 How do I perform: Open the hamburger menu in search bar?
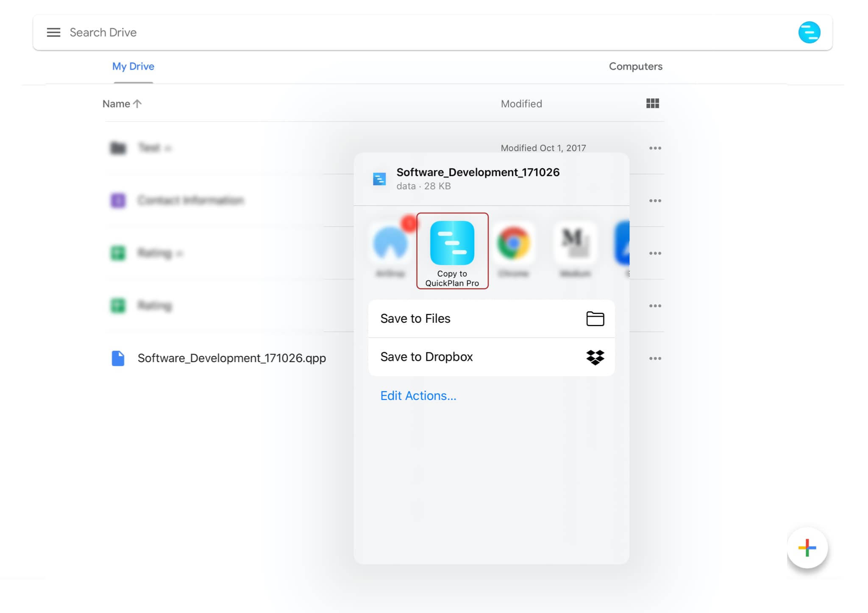tap(53, 32)
